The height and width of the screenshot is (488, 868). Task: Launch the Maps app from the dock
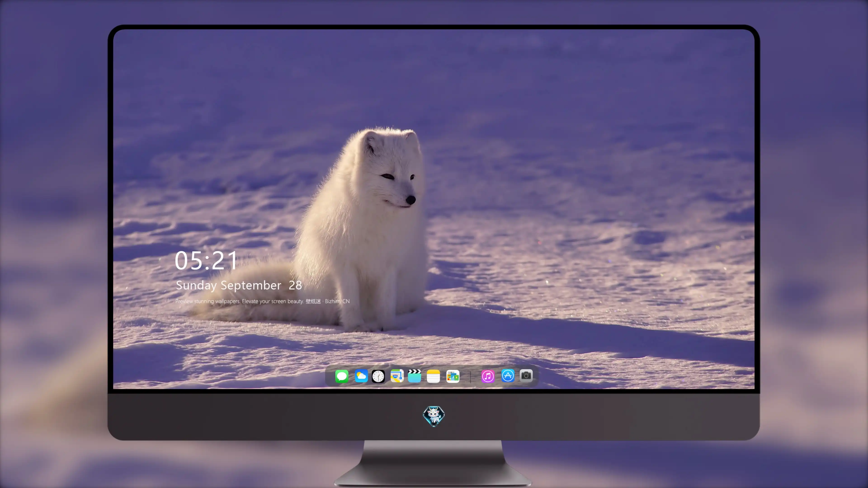pyautogui.click(x=397, y=376)
